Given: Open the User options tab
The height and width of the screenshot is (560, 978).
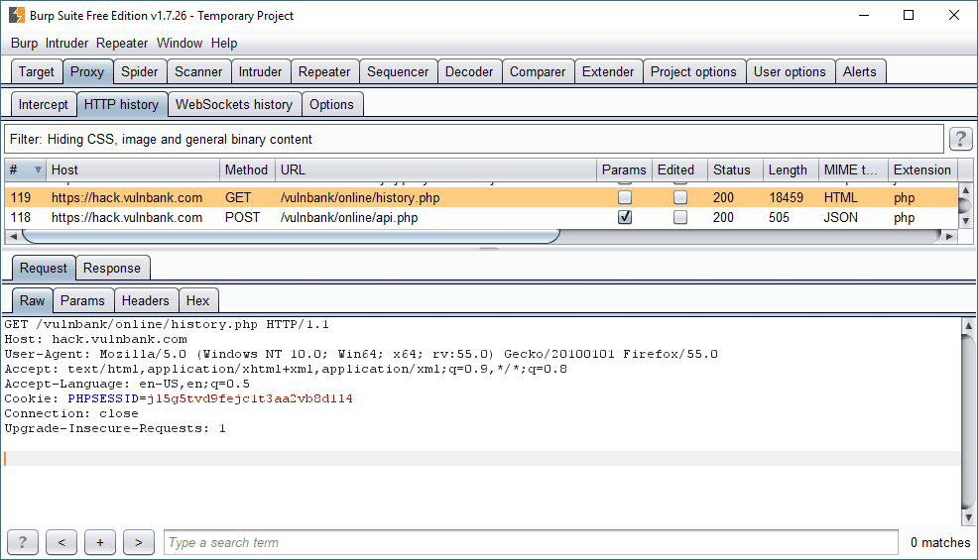Looking at the screenshot, I should pyautogui.click(x=790, y=71).
